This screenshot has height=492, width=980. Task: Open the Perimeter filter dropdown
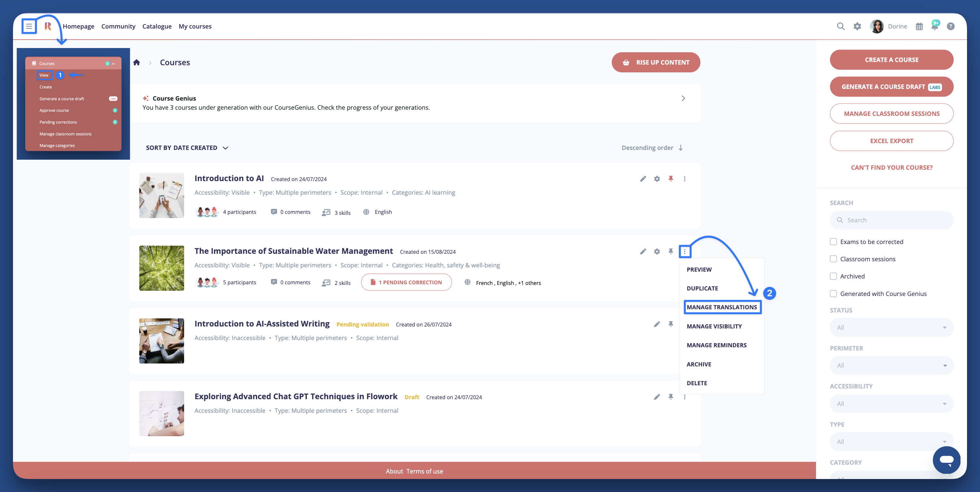pos(891,365)
